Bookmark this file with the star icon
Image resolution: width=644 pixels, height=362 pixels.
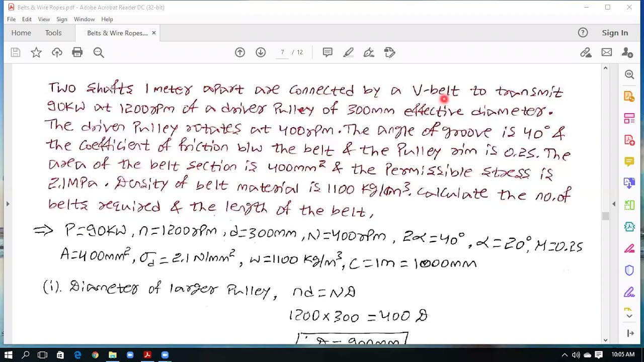tap(36, 52)
